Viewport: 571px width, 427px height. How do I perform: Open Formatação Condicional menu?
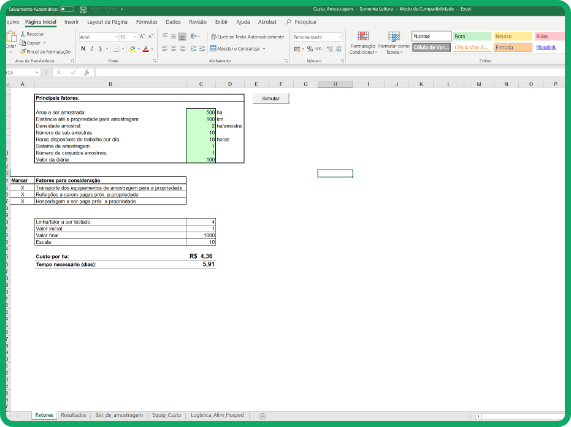point(362,43)
